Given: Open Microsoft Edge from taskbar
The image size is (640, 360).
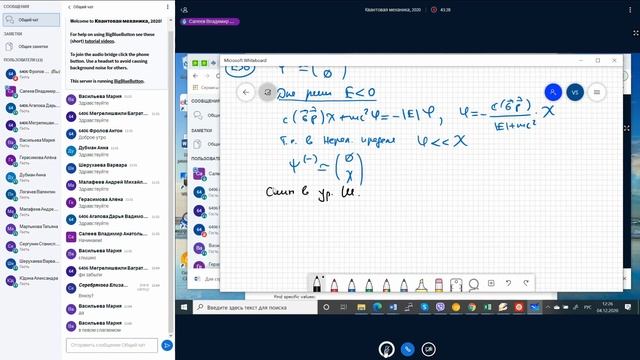Looking at the screenshot, I should click(377, 307).
